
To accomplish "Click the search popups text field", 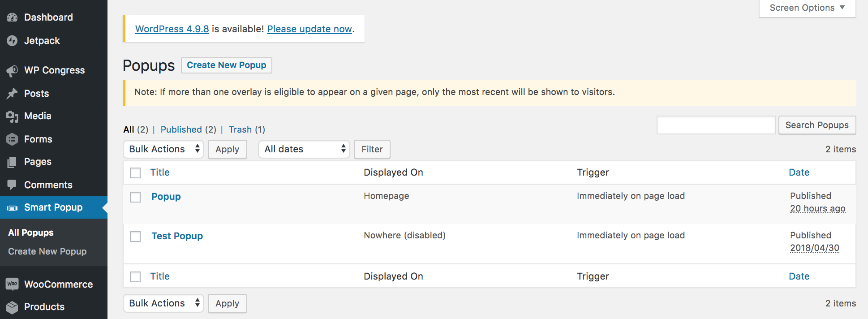I will [x=716, y=125].
